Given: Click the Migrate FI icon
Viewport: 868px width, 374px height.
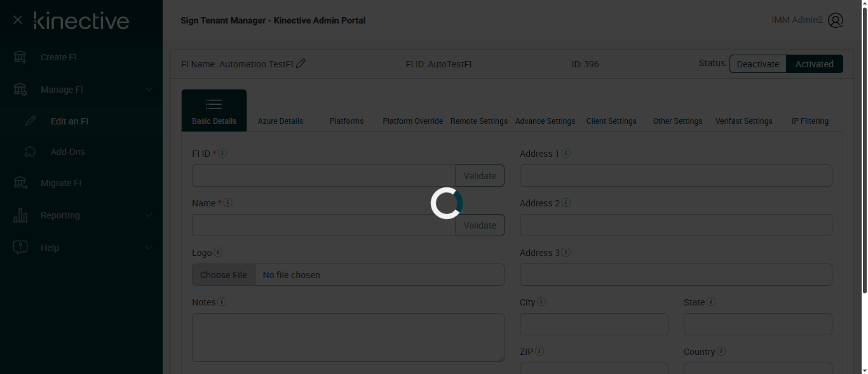Looking at the screenshot, I should point(20,183).
